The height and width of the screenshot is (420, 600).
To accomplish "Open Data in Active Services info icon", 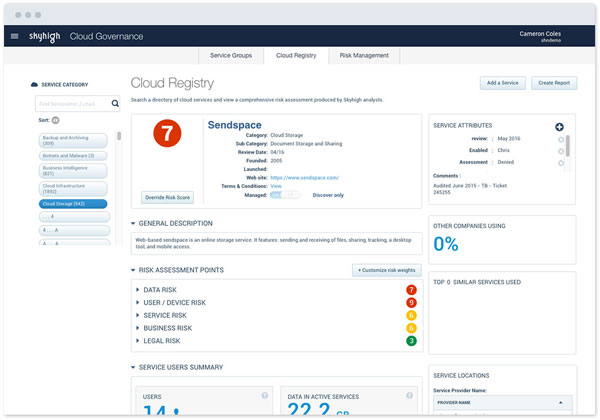I will tap(409, 396).
